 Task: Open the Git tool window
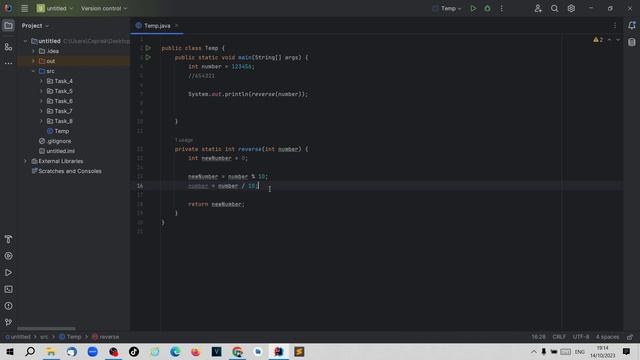(x=8, y=322)
